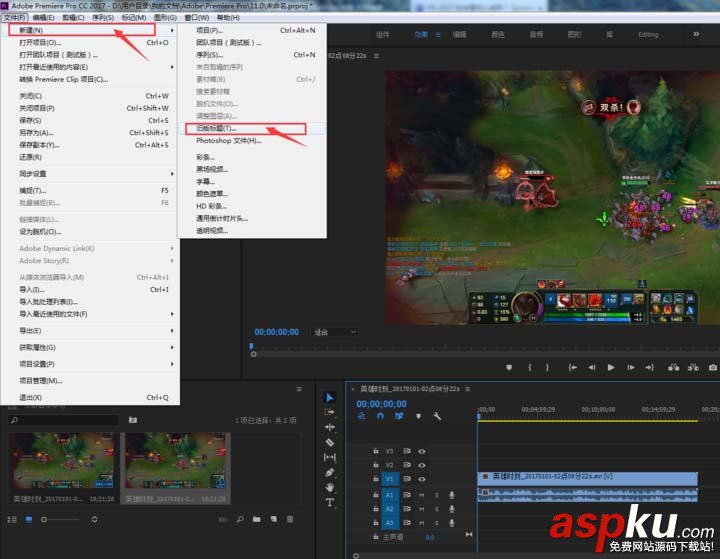Select the Selection arrow tool

pyautogui.click(x=329, y=397)
